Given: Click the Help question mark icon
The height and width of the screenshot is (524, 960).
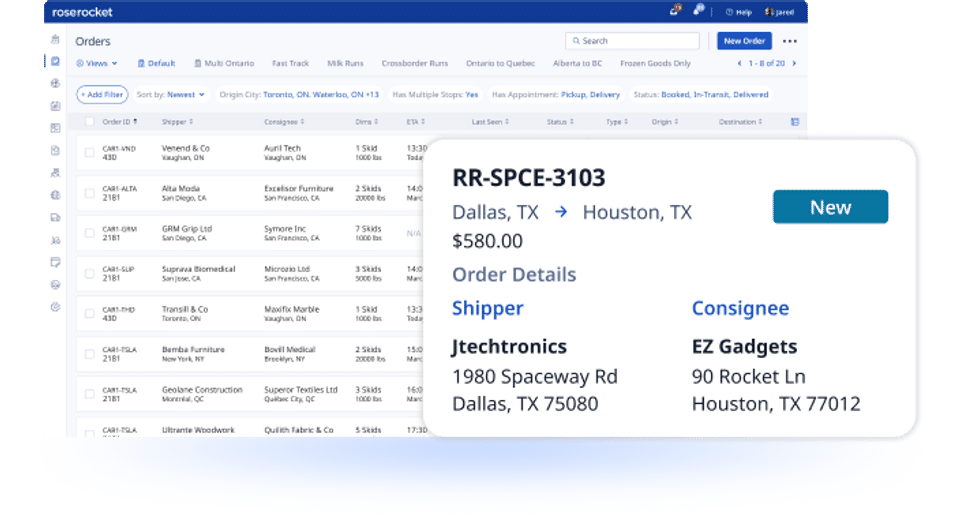Looking at the screenshot, I should pos(729,12).
